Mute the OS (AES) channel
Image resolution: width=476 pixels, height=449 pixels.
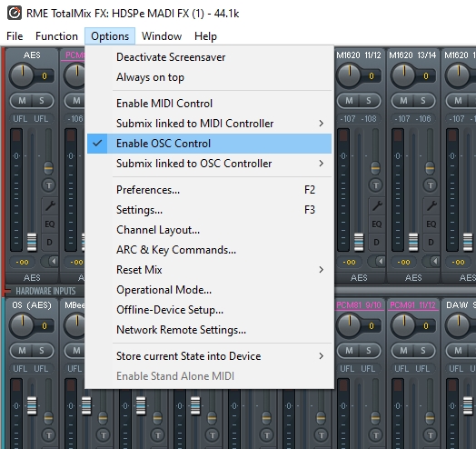coord(22,351)
